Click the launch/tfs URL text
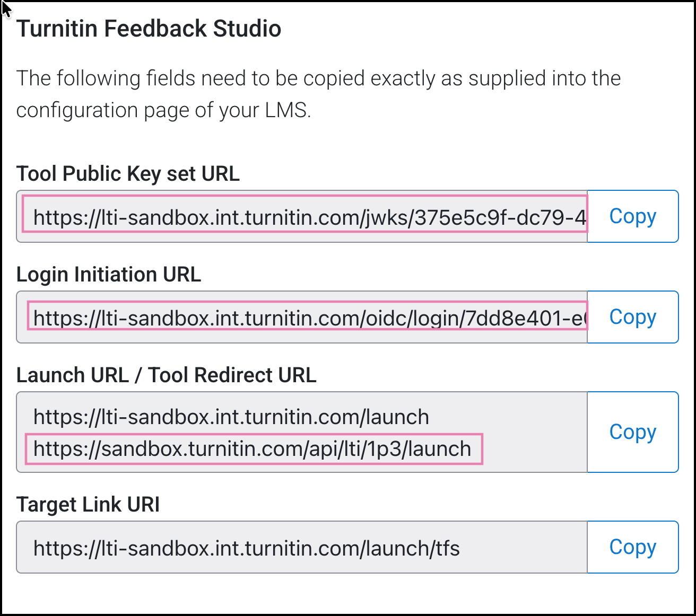 [x=246, y=548]
